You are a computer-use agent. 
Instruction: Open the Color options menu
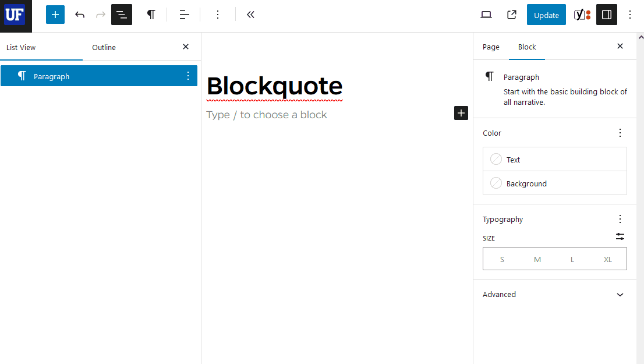pos(620,133)
